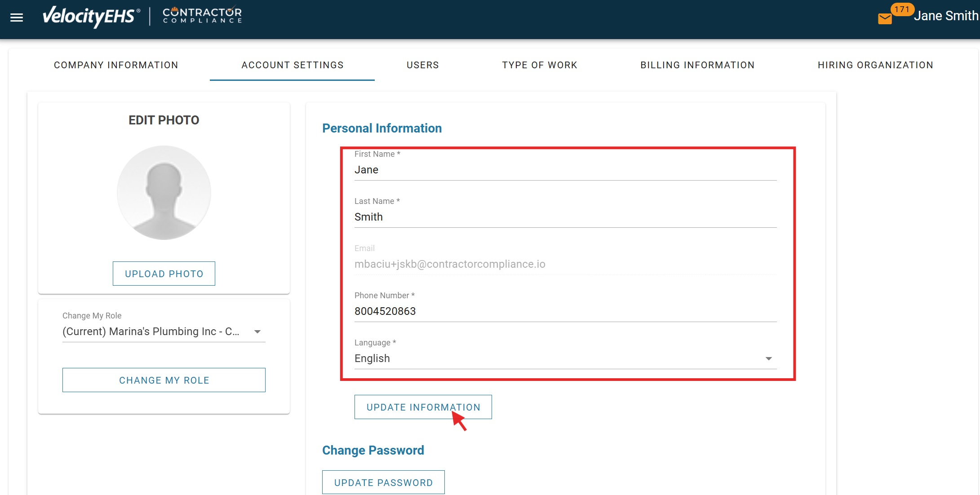Viewport: 980px width, 495px height.
Task: Click the Upload Photo button
Action: pyautogui.click(x=164, y=274)
